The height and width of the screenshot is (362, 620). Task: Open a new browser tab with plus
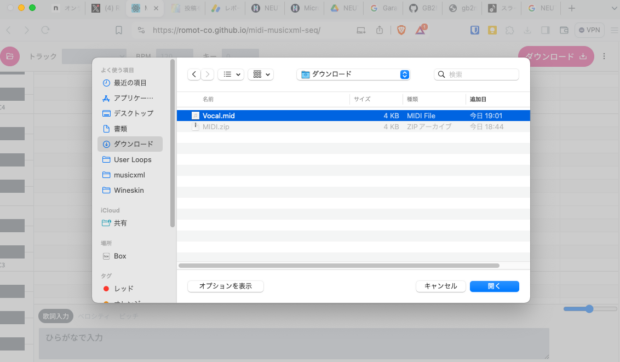click(x=571, y=8)
